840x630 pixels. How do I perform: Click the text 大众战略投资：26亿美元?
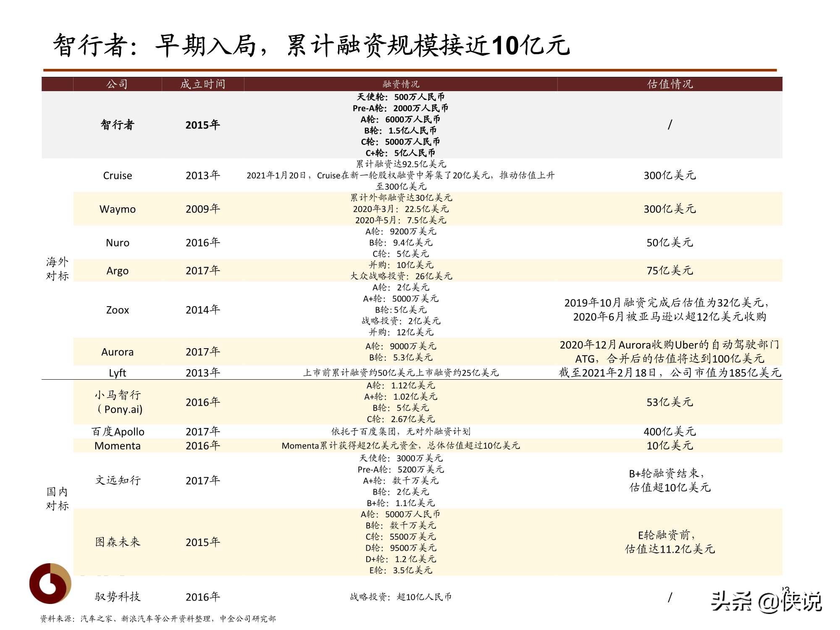point(401,276)
